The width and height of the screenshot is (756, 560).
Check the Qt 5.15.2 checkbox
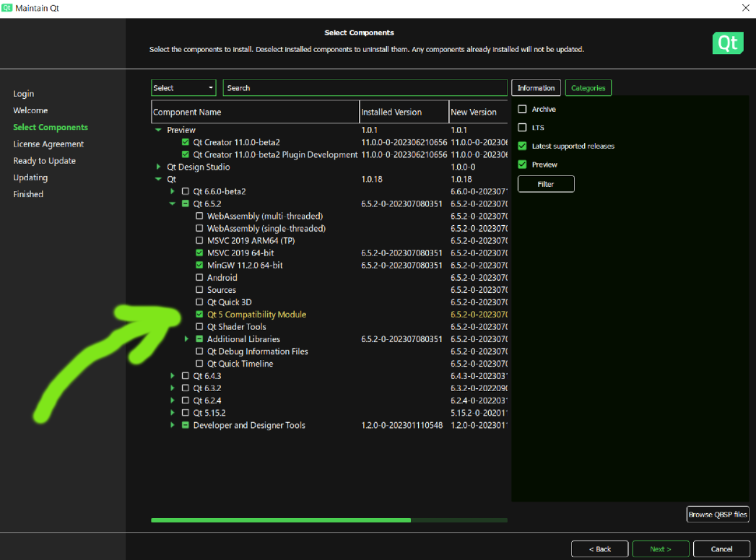(x=185, y=413)
